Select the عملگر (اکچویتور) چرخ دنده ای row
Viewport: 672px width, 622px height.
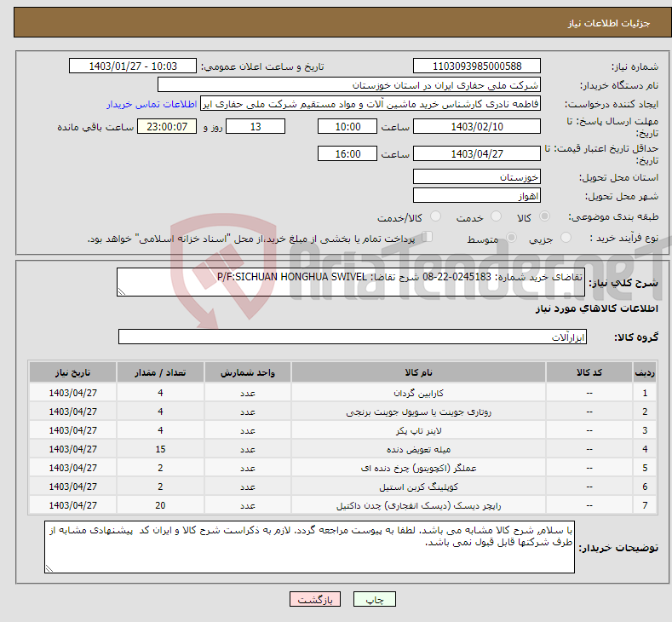(342, 468)
